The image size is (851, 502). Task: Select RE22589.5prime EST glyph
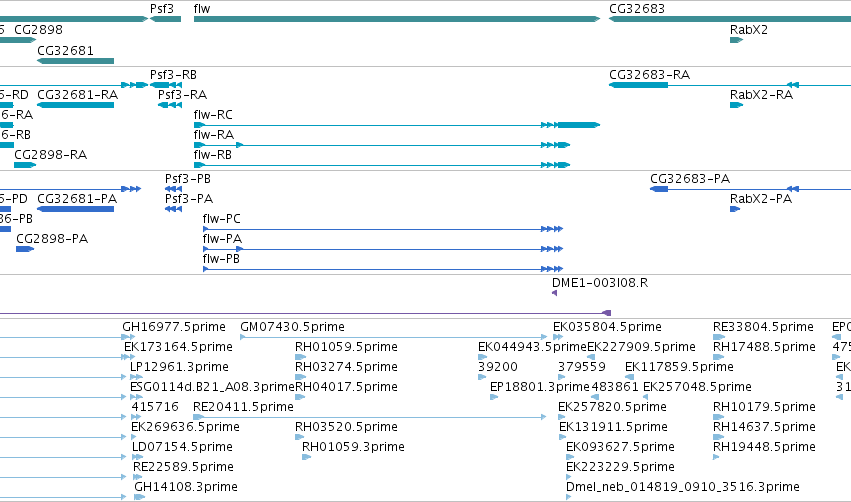pyautogui.click(x=138, y=477)
